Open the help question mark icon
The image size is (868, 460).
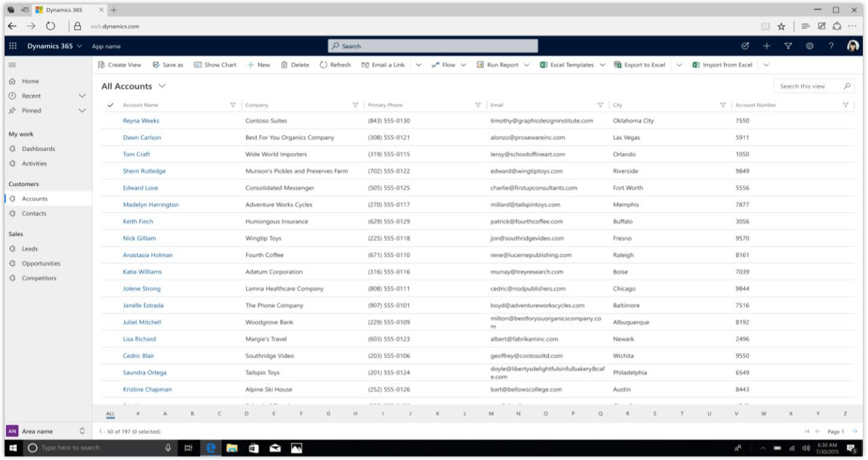tap(831, 46)
